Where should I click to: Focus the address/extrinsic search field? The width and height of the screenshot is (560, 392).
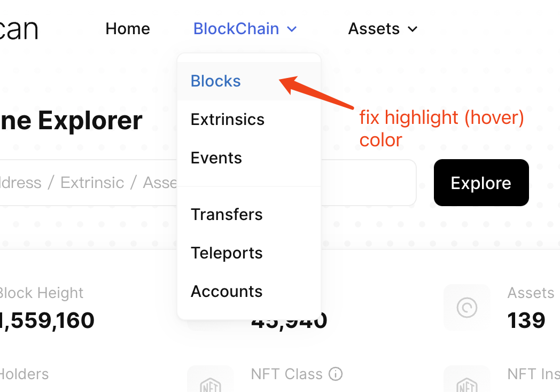coord(208,183)
